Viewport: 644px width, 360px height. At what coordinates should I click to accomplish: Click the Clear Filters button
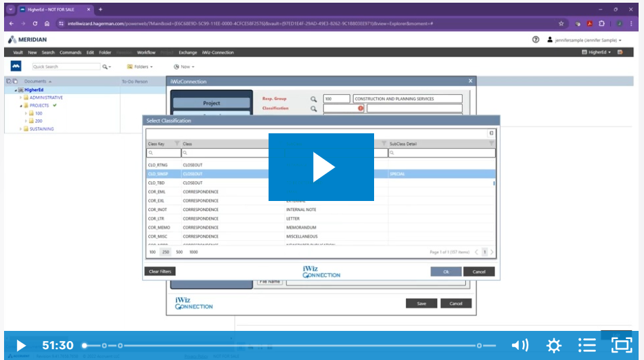tap(160, 271)
